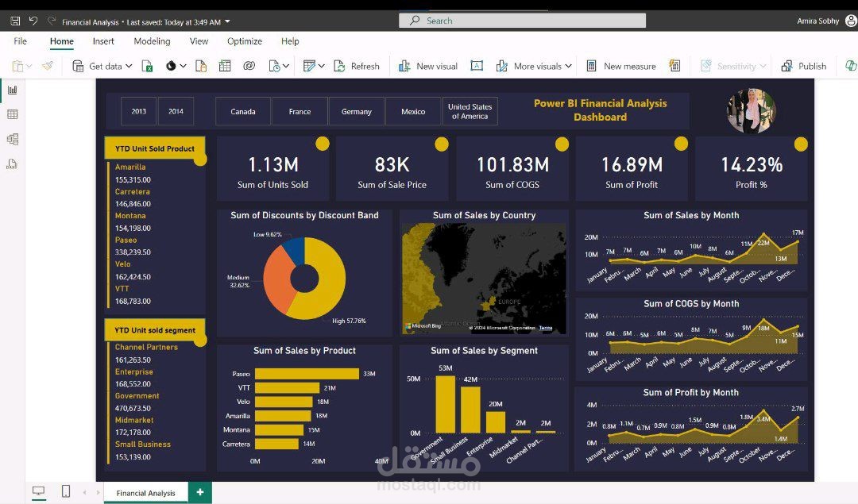The image size is (858, 504).
Task: Toggle the 2013 year slicer
Action: [x=138, y=111]
